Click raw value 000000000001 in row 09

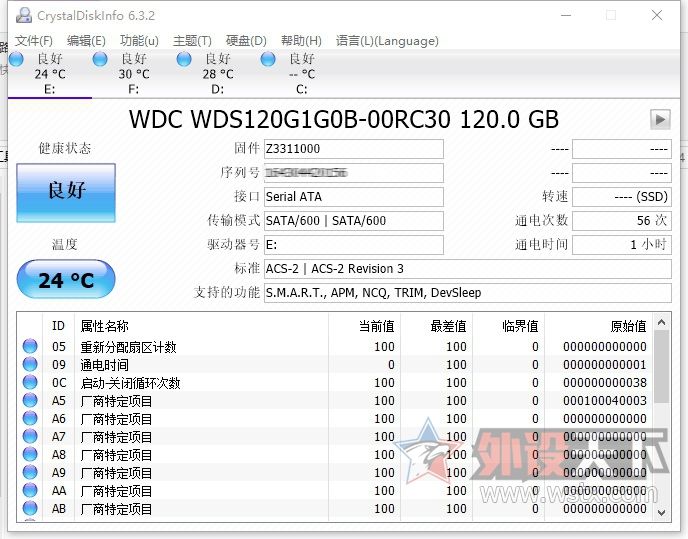pos(605,365)
